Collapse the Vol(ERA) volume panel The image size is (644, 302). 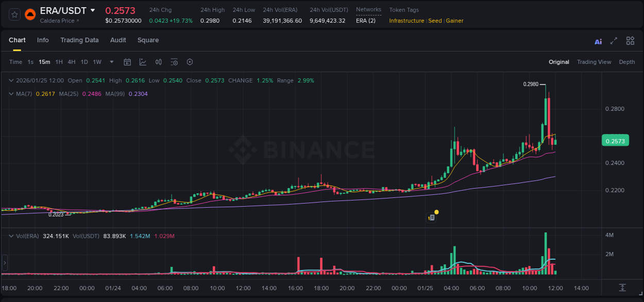click(11, 236)
